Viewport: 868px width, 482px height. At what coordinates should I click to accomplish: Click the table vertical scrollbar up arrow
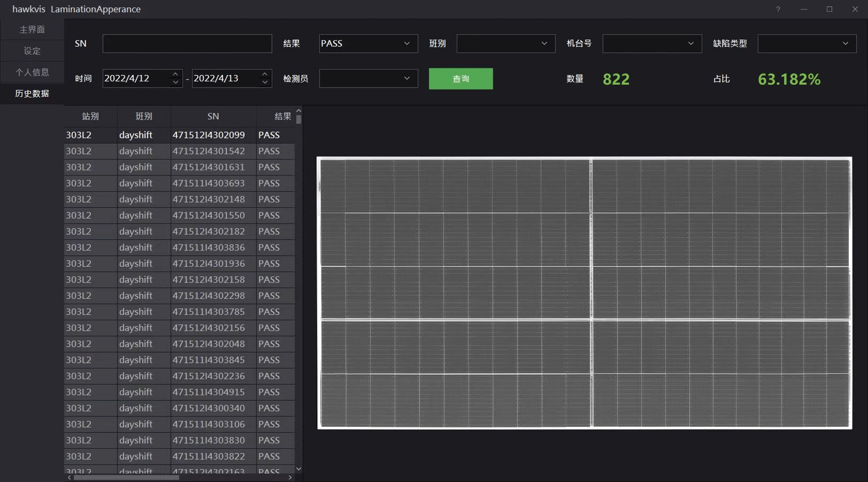click(x=298, y=110)
